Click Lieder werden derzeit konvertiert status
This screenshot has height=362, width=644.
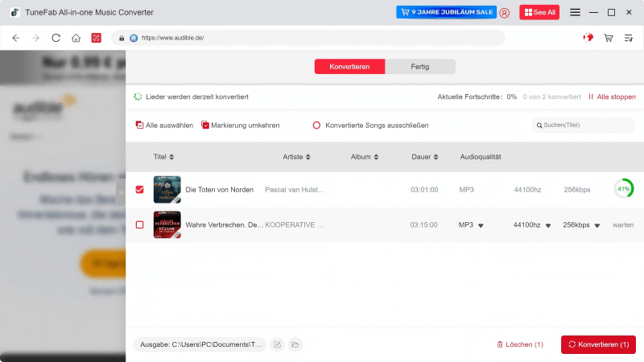(197, 97)
